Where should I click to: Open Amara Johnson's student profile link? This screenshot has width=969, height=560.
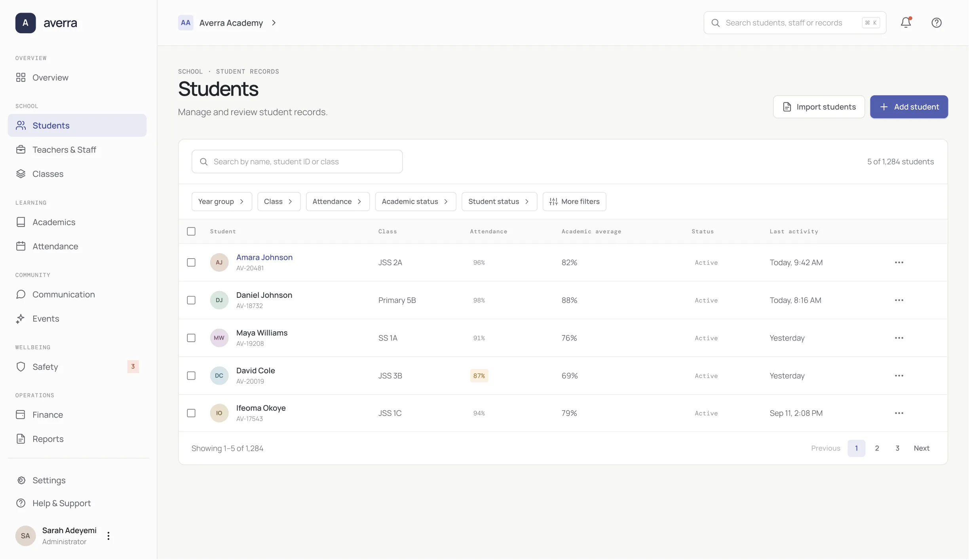click(x=264, y=257)
